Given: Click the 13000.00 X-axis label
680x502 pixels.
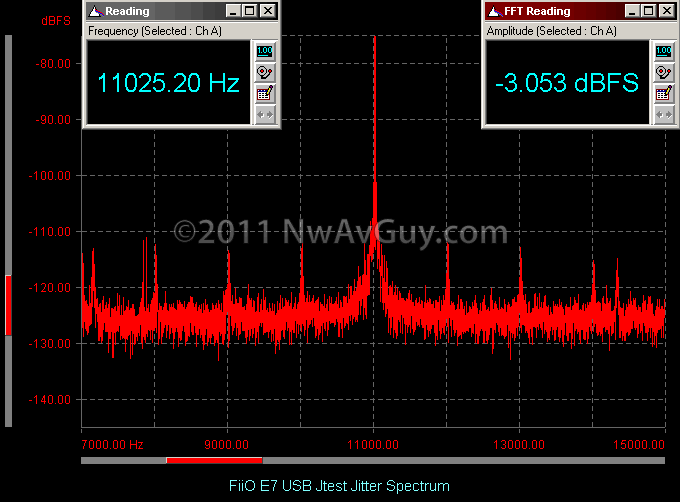Looking at the screenshot, I should [519, 444].
